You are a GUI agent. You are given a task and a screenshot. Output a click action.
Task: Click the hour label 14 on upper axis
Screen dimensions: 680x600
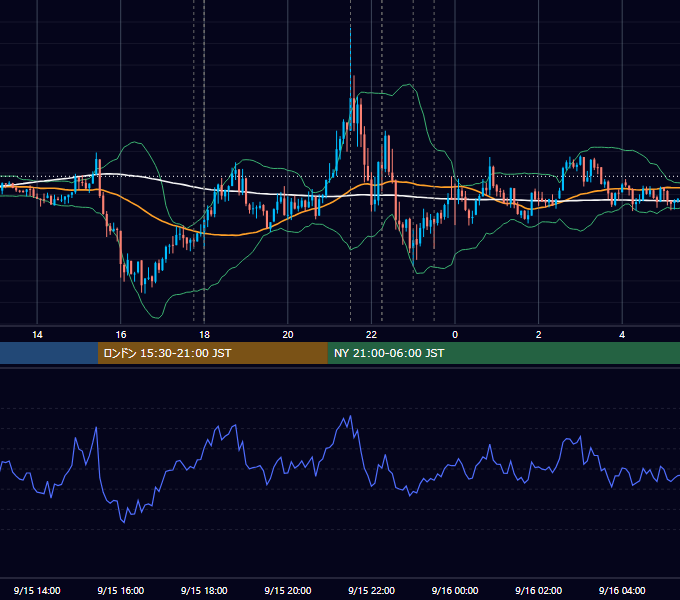pyautogui.click(x=37, y=335)
